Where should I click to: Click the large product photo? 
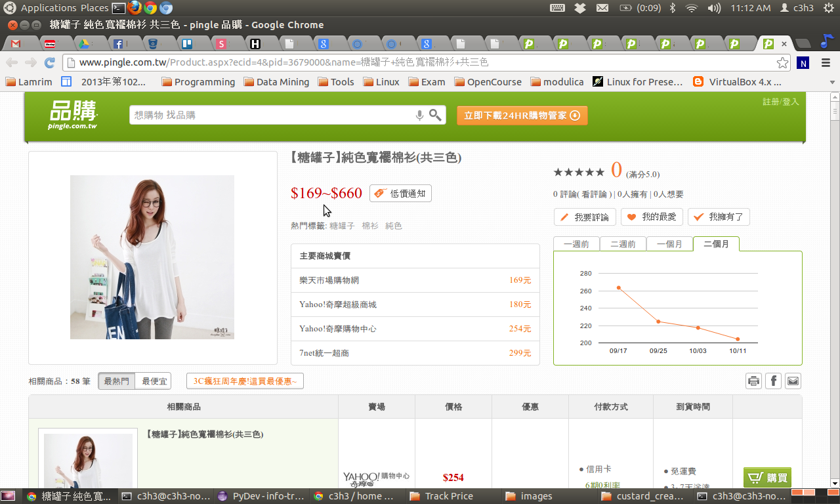pos(152,257)
